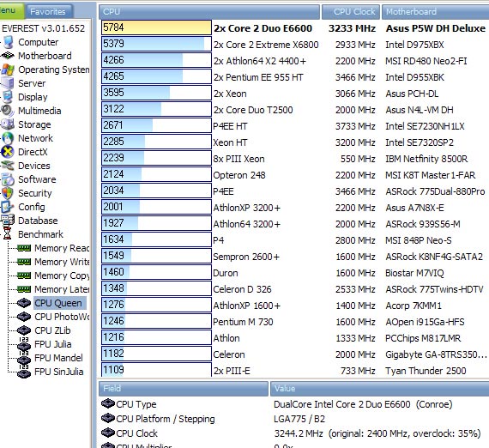Select the FPU Julia benchmark icon
The width and height of the screenshot is (489, 448).
coord(24,344)
